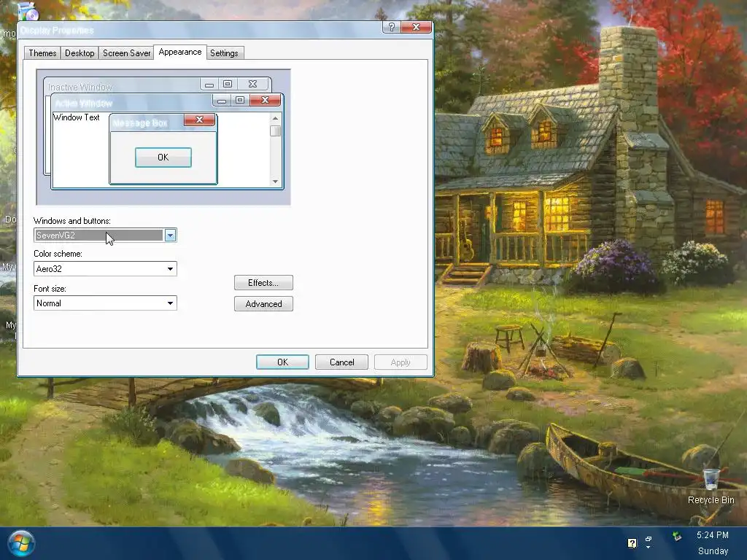
Task: Click the preview scrollbar down arrow
Action: (x=275, y=182)
